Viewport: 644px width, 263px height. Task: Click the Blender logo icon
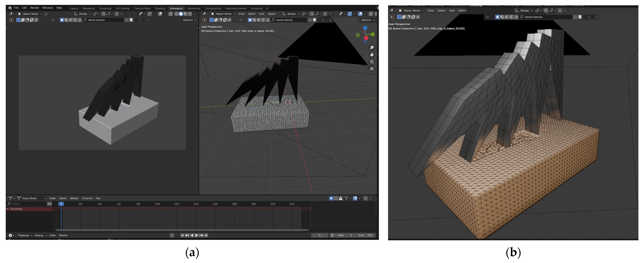(10, 8)
